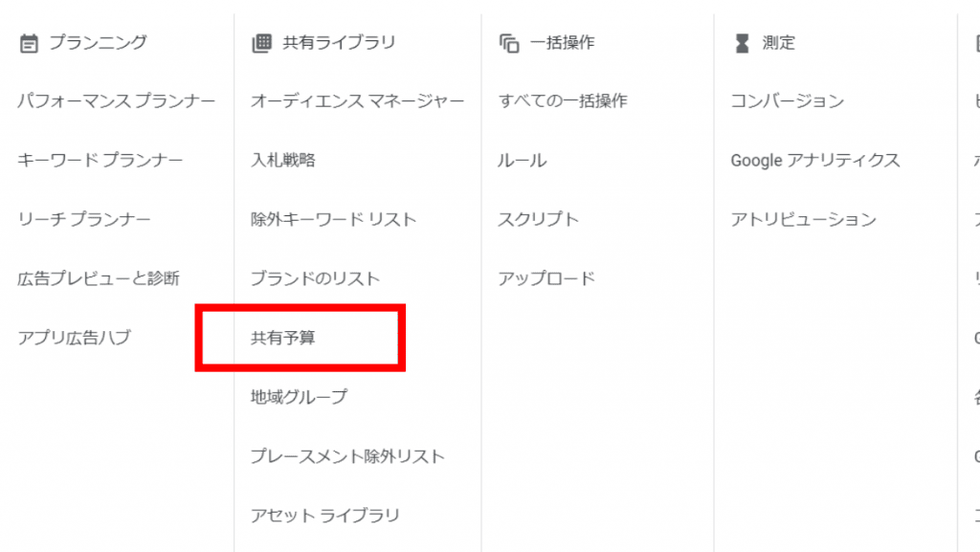Select 入札戦略 in shared library
The image size is (980, 552).
[283, 160]
